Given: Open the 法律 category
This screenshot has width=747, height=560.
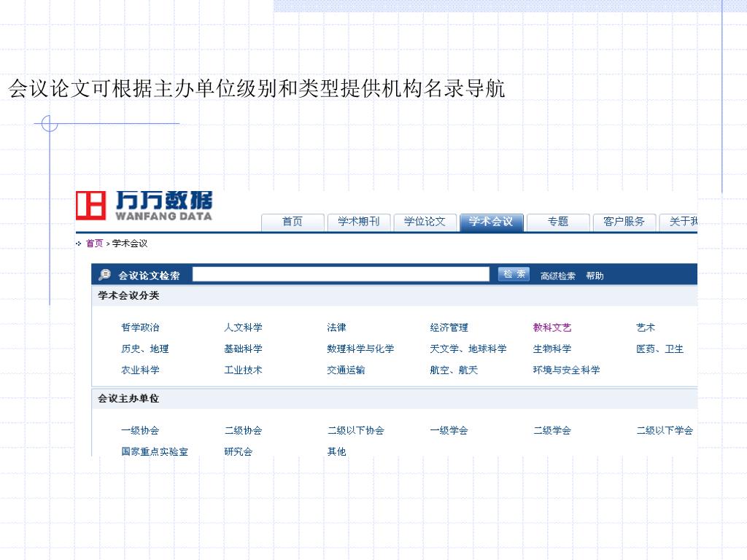Looking at the screenshot, I should [x=336, y=327].
